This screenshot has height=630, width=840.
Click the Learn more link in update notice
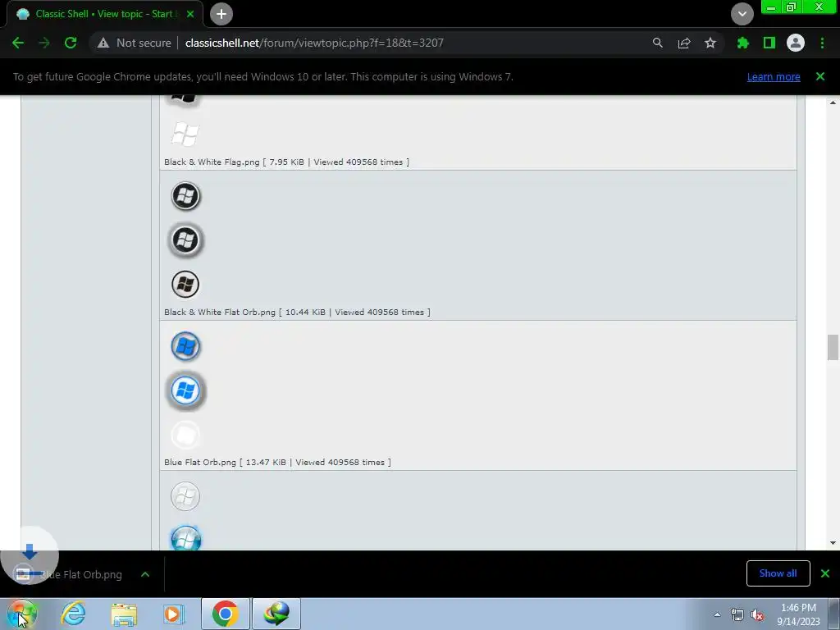[x=773, y=76]
